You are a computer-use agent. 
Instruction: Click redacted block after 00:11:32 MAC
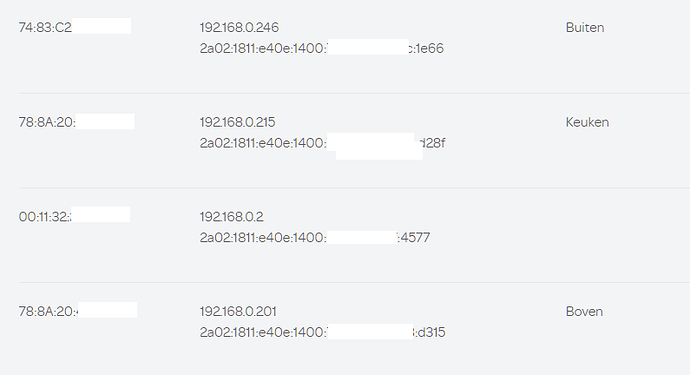(101, 214)
